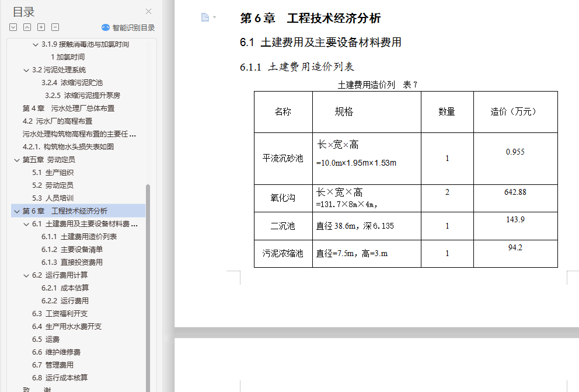The height and width of the screenshot is (392, 579).
Task: Collapse the 第五章 劳动定员 node
Action: [16, 160]
